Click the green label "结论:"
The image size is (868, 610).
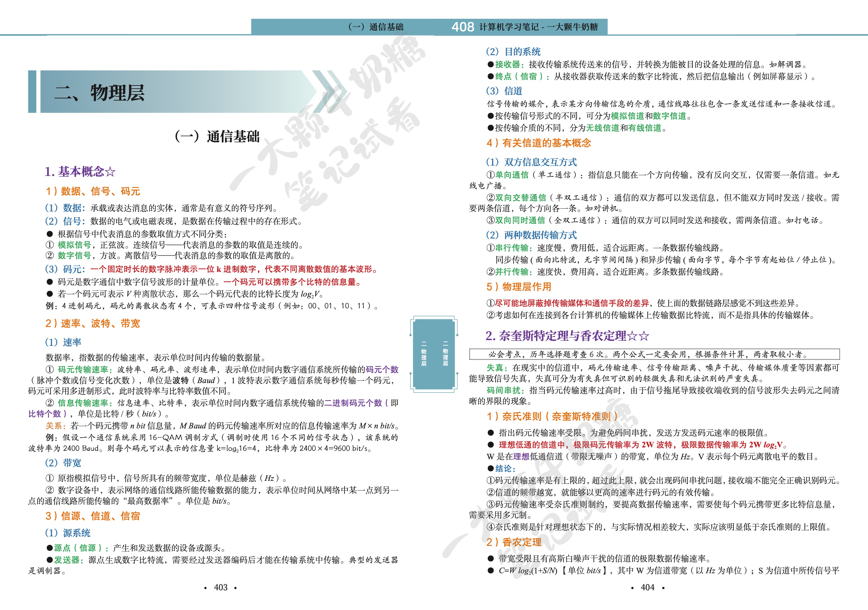tap(505, 469)
